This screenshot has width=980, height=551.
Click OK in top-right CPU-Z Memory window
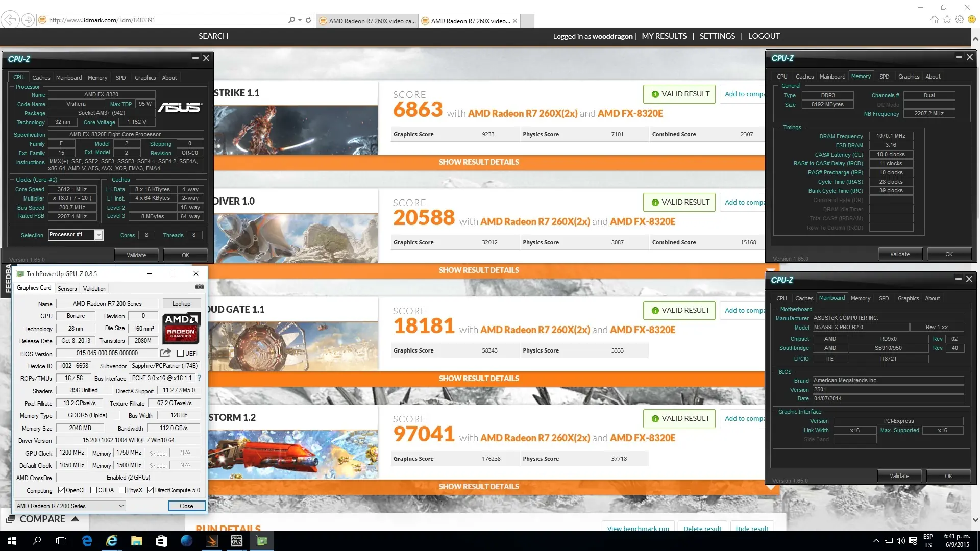point(949,254)
